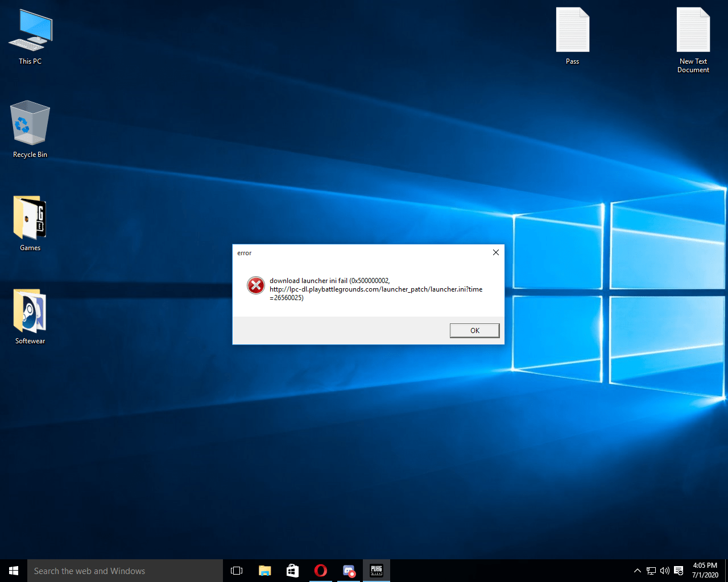728x582 pixels.
Task: Select the Games folder on the desktop
Action: (x=30, y=223)
